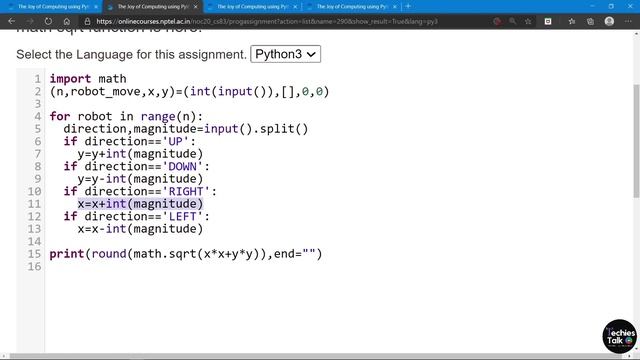
Task: Add this page to favorites
Action: click(528, 21)
